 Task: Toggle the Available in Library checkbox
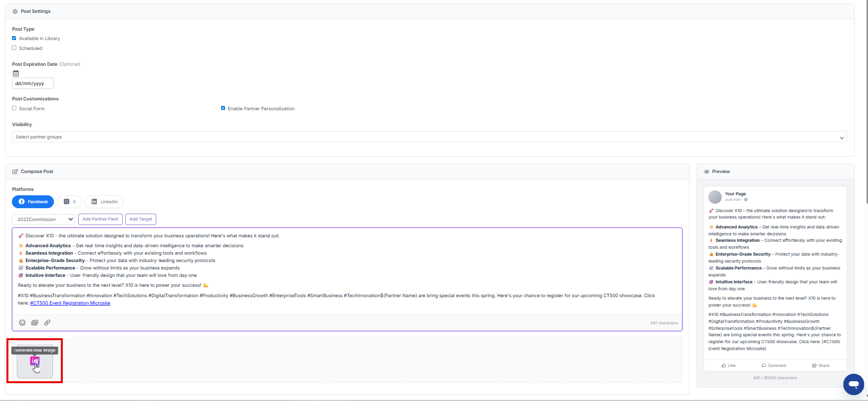pos(14,38)
